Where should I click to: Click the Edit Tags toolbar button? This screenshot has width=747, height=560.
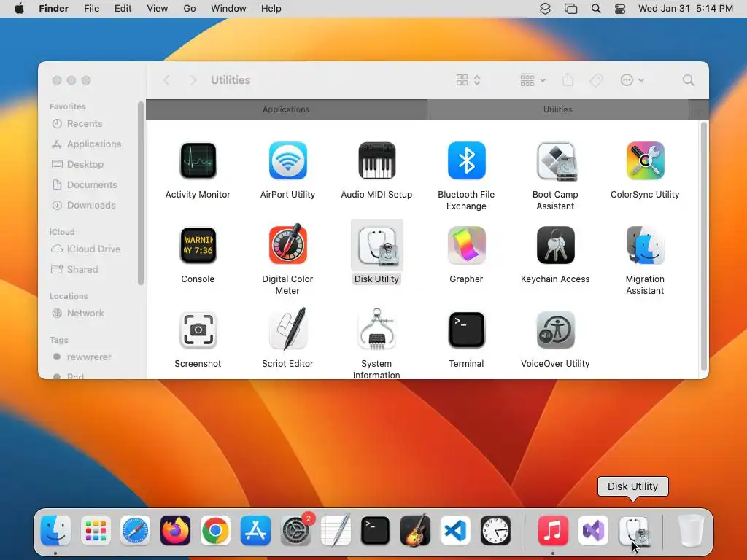[597, 80]
